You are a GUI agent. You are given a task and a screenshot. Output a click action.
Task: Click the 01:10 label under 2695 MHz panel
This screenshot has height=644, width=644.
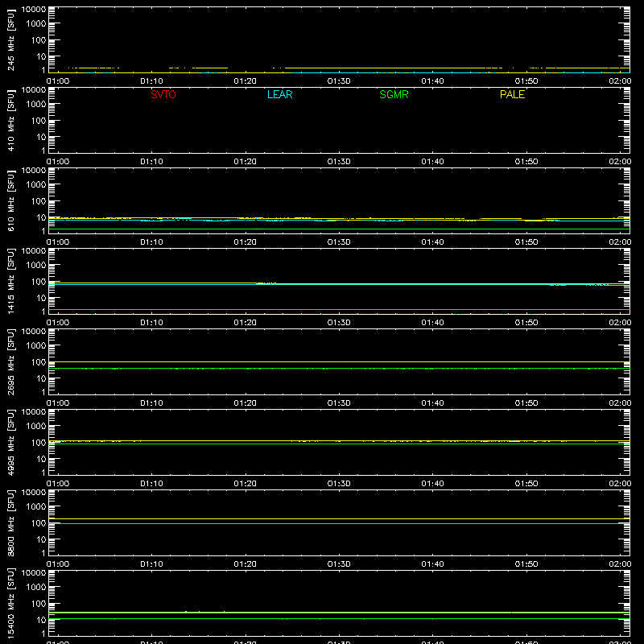(x=151, y=403)
